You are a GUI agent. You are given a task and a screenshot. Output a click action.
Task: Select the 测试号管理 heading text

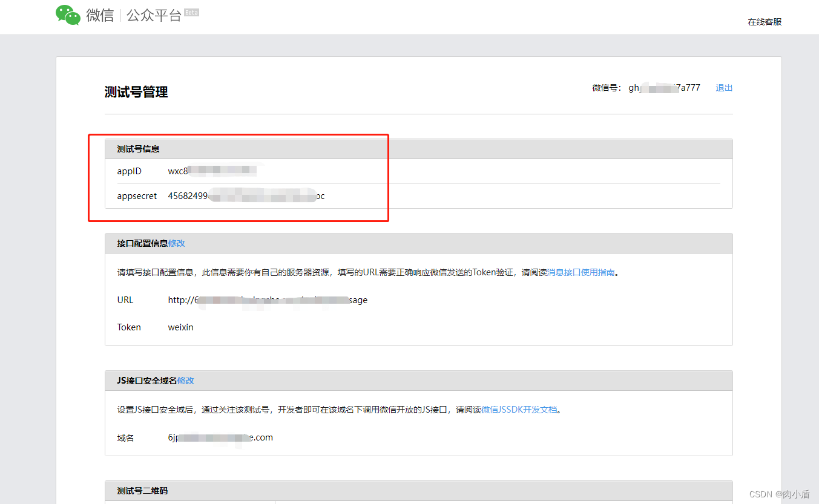point(136,92)
